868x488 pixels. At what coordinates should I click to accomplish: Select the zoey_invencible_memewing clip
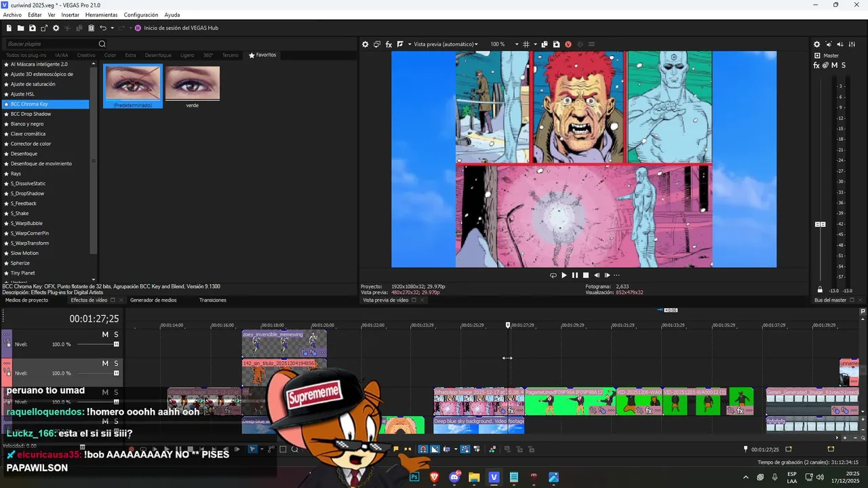pyautogui.click(x=284, y=344)
